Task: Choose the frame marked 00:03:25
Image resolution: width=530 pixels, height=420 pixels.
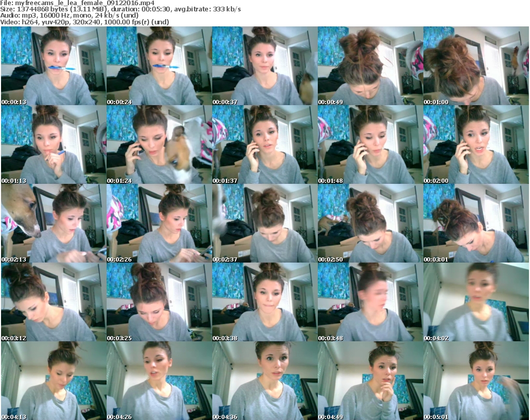Action: point(159,302)
